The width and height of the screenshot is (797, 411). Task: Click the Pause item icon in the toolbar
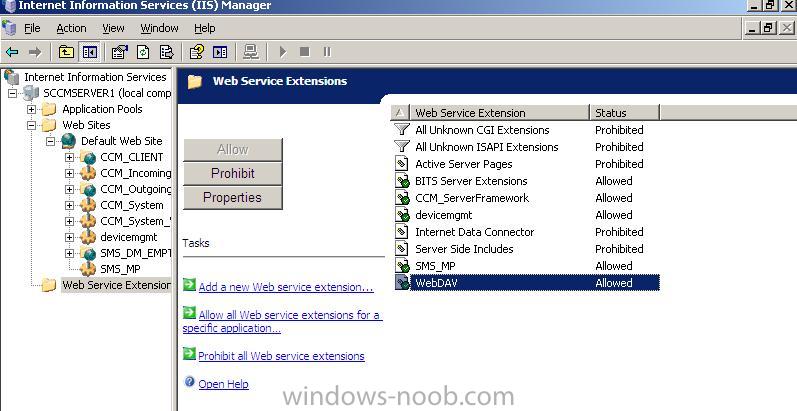[x=327, y=52]
